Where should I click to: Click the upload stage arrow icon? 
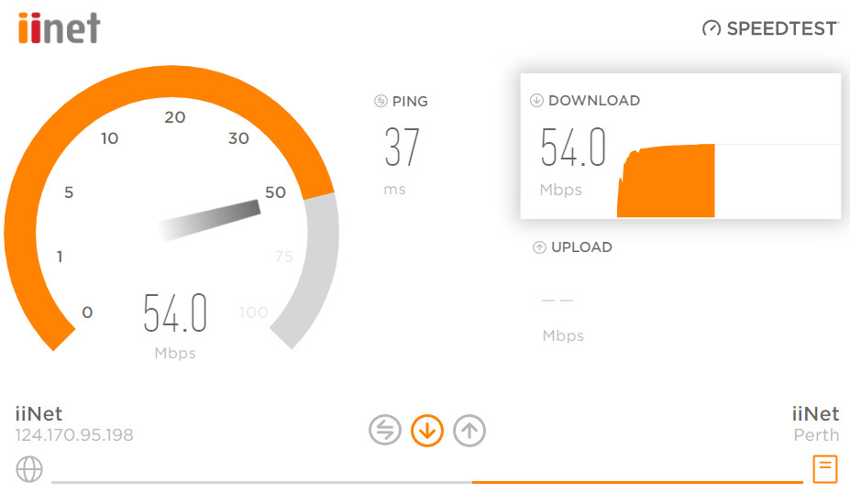tap(469, 431)
